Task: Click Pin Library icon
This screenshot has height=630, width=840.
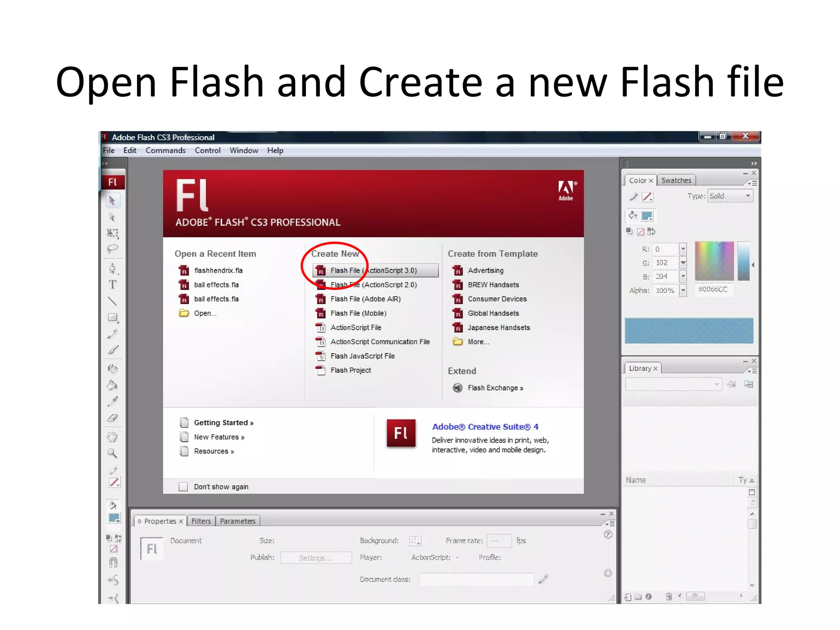Action: 731,384
